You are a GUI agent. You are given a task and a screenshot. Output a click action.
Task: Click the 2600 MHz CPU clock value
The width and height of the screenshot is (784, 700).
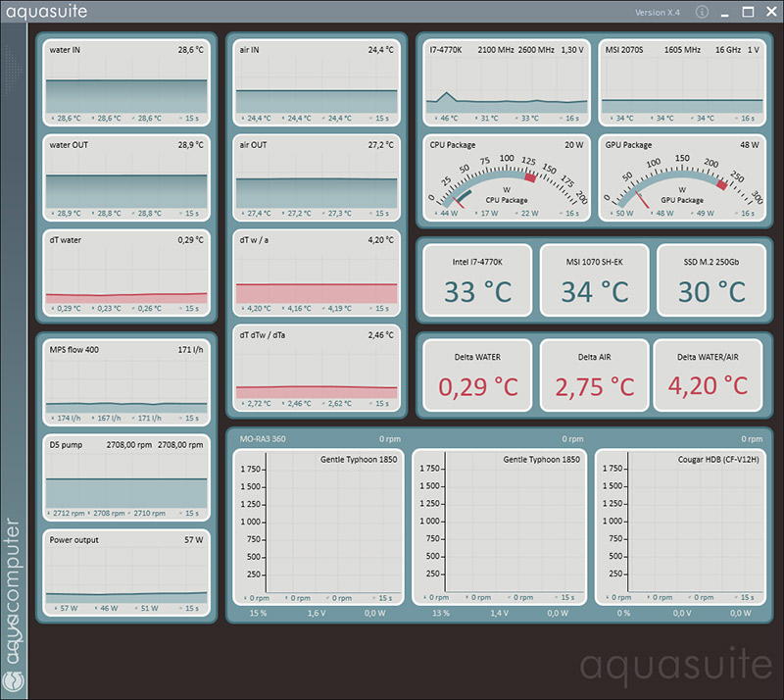[x=536, y=50]
